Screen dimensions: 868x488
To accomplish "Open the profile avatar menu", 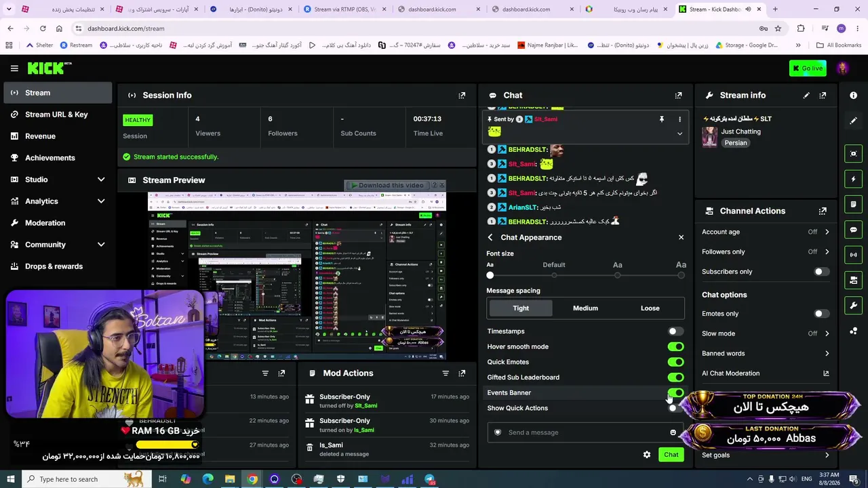I will point(842,68).
